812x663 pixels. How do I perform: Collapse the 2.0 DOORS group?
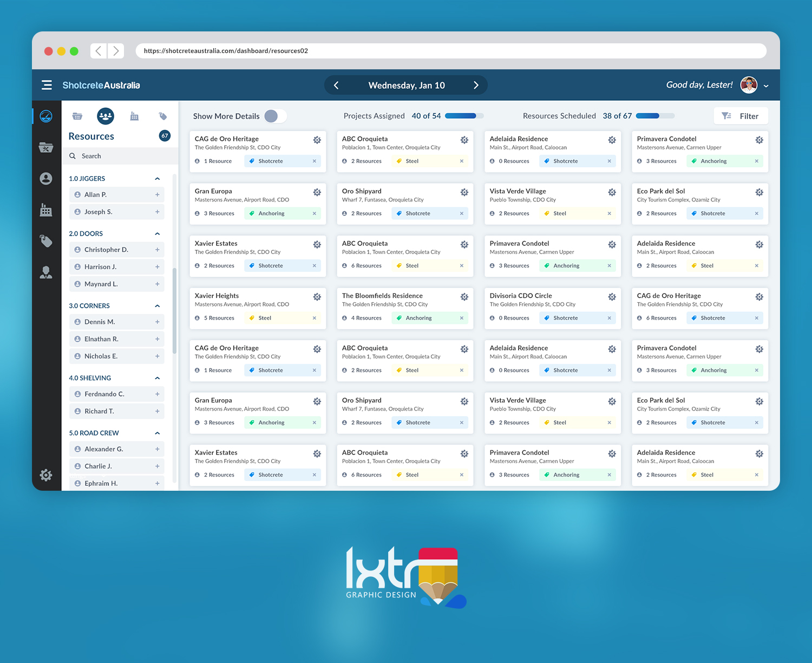point(158,234)
